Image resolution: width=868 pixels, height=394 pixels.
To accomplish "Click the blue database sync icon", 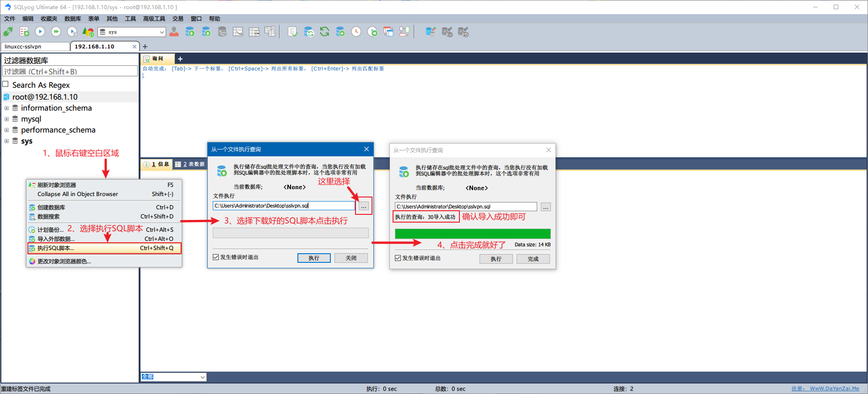I will [x=431, y=32].
